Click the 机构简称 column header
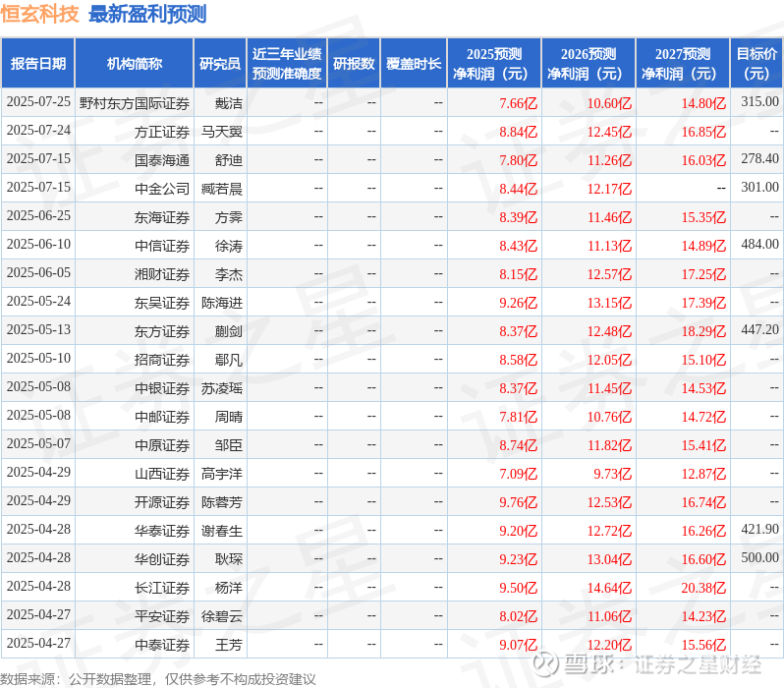The height and width of the screenshot is (688, 784). tap(134, 63)
